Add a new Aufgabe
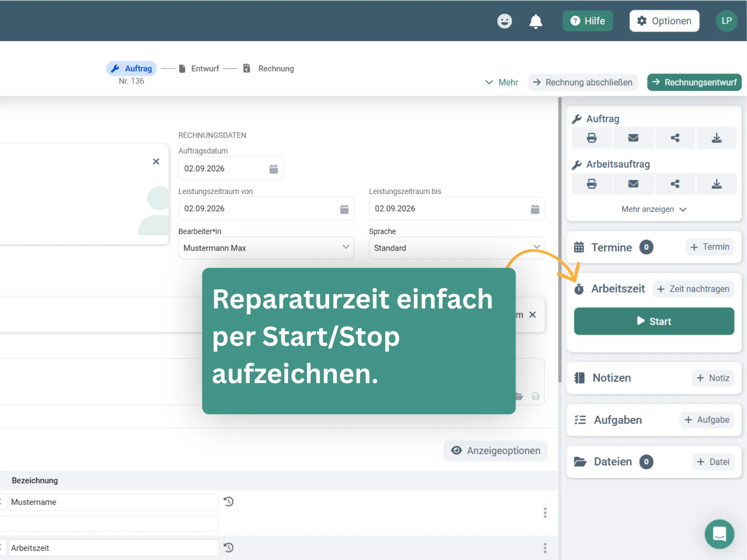Image resolution: width=747 pixels, height=560 pixels. 707,420
